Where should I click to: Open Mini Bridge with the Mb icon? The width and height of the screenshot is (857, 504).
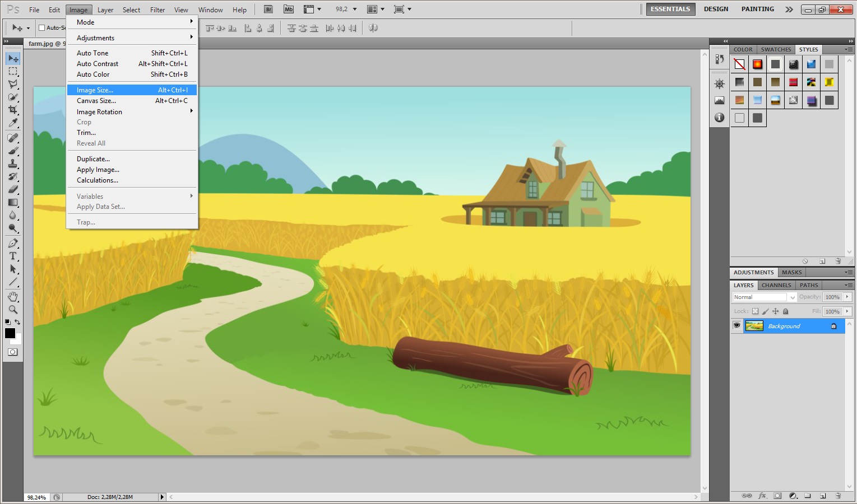point(289,10)
